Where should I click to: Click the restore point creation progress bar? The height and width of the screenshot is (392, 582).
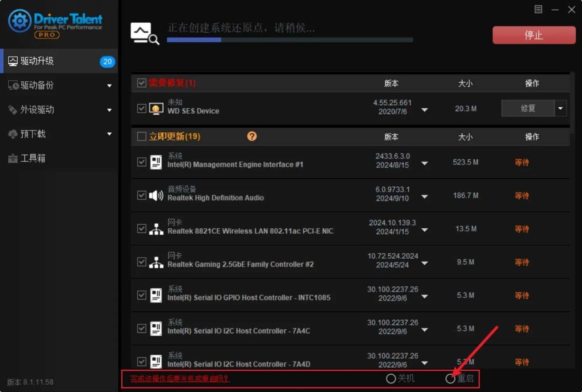[290, 40]
